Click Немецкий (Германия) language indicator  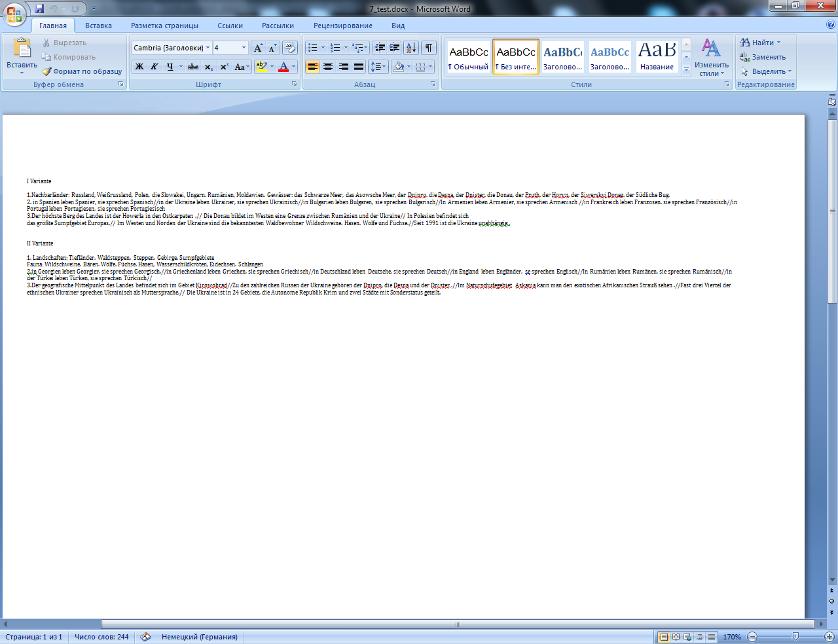coord(200,637)
